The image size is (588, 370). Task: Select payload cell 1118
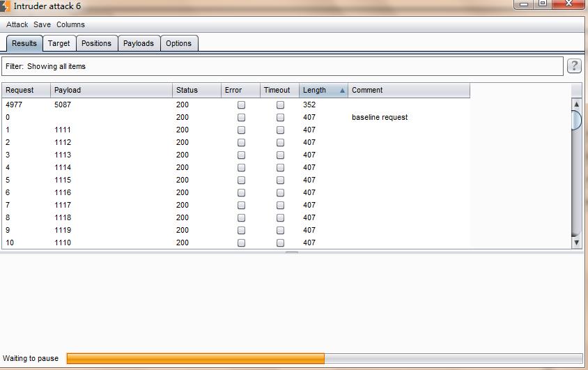(x=63, y=217)
